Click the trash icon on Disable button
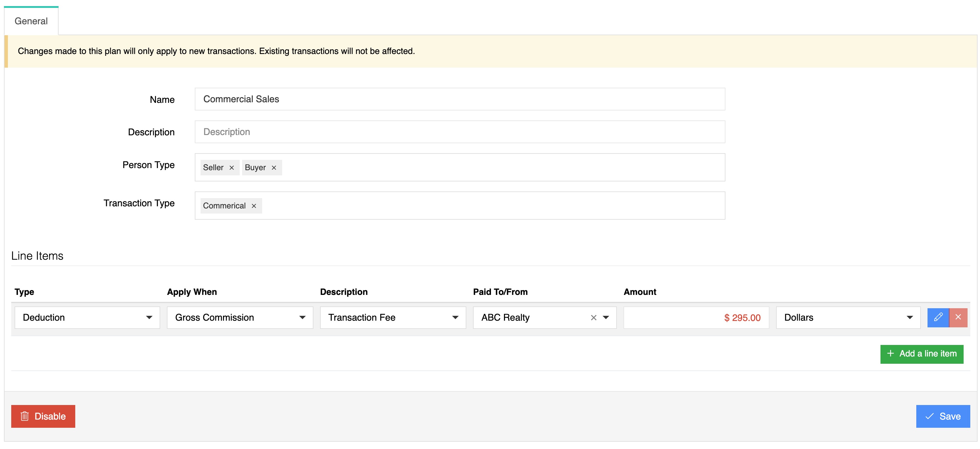Image resolution: width=980 pixels, height=449 pixels. coord(25,416)
